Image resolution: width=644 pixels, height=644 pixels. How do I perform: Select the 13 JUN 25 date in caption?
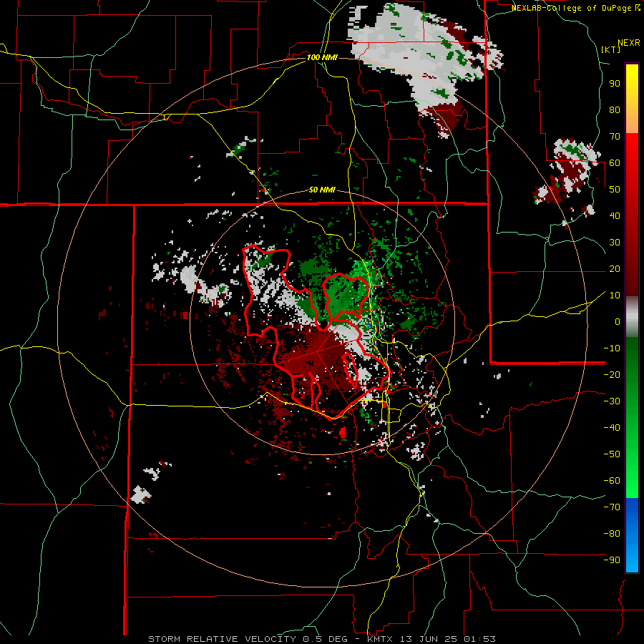[429, 639]
